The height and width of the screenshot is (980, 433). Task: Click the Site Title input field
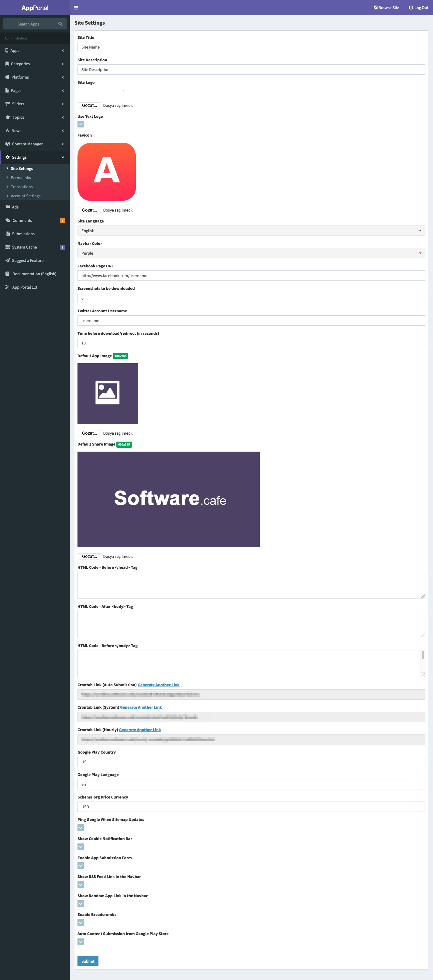click(251, 47)
